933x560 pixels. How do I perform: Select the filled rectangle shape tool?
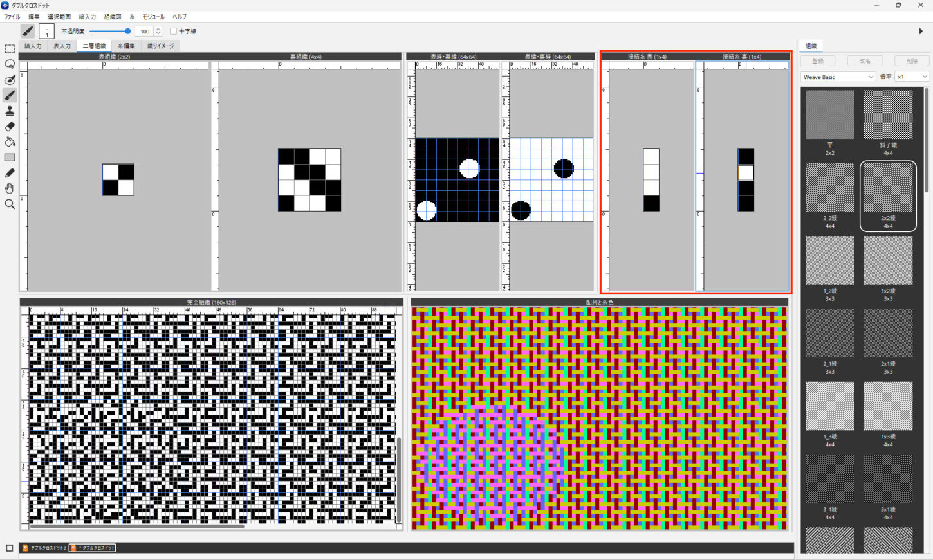(10, 158)
